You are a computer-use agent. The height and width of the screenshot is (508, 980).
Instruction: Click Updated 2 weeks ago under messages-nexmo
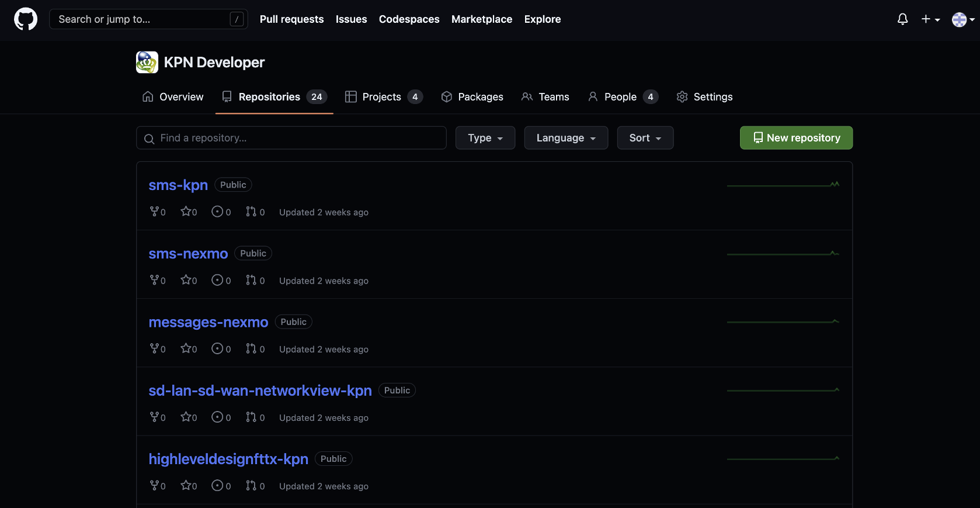(324, 349)
